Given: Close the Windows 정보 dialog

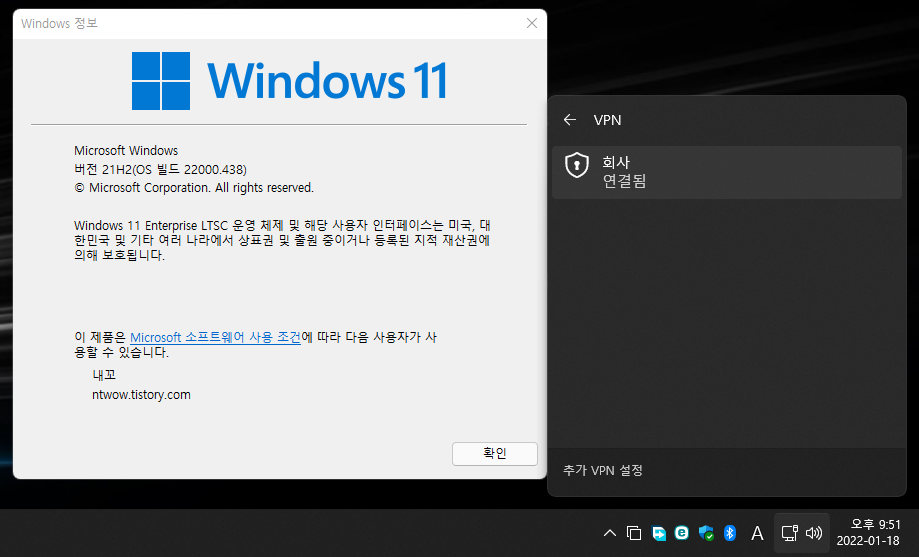Looking at the screenshot, I should pos(532,23).
